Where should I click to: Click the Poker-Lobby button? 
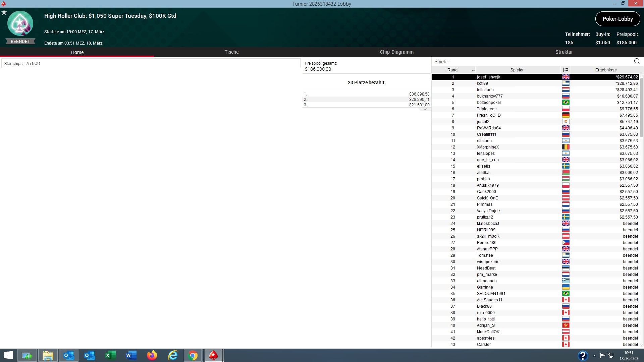[618, 19]
